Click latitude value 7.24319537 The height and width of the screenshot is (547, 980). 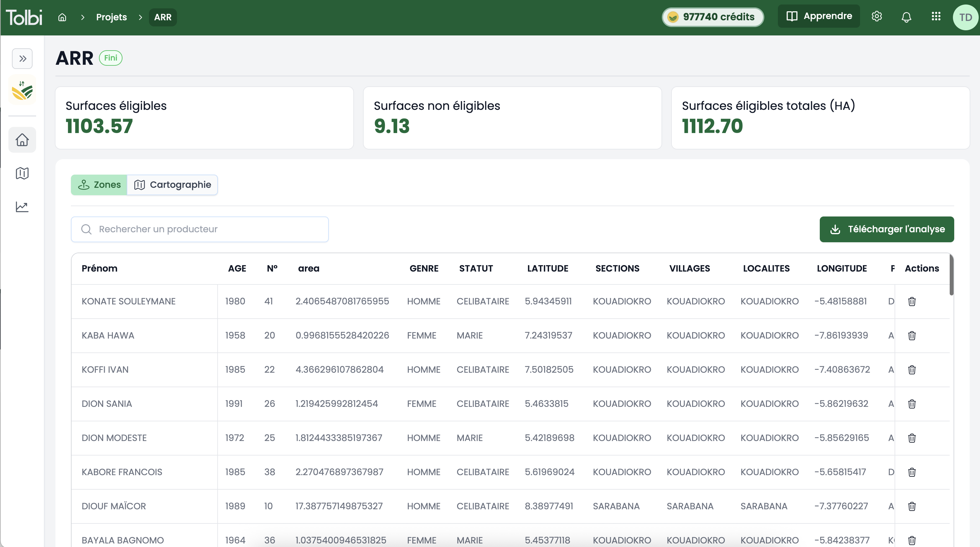548,336
